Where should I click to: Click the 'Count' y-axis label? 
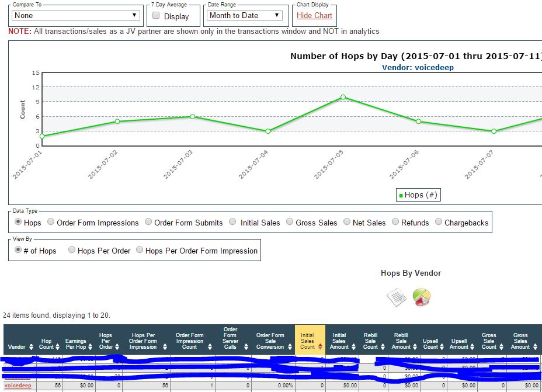(23, 109)
